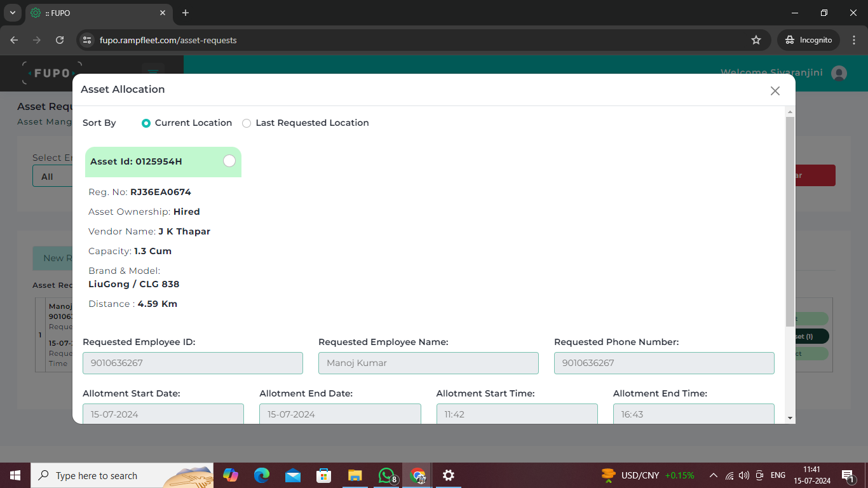
Task: Click the Windows search box
Action: pos(114,475)
